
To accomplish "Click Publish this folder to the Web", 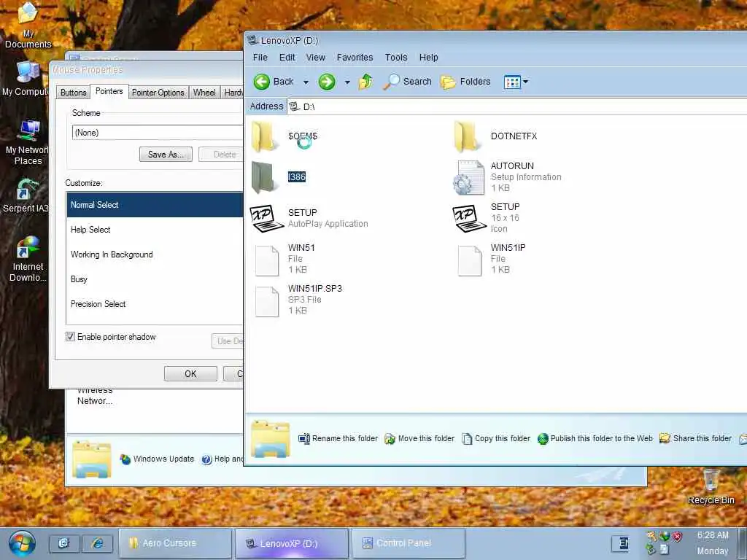I will click(595, 438).
